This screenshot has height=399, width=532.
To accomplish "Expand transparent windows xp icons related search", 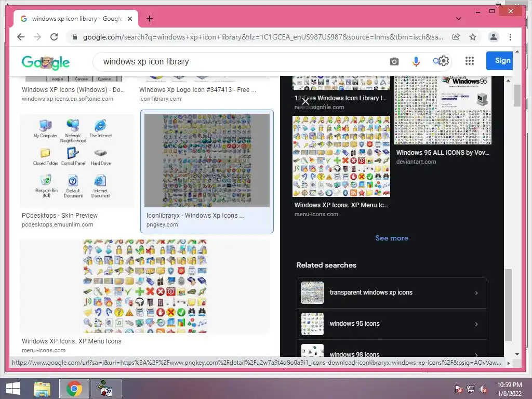I will coord(392,292).
